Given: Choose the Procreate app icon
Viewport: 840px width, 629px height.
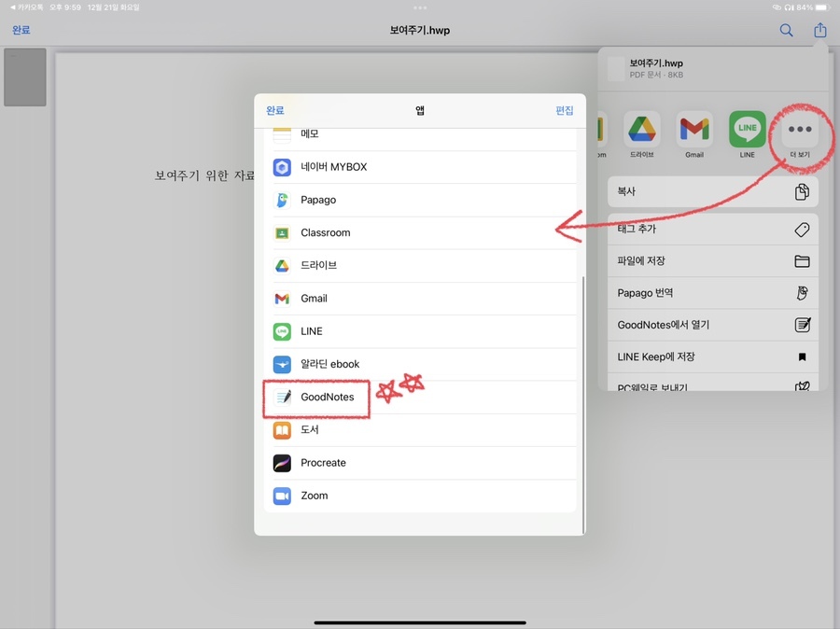Looking at the screenshot, I should click(282, 463).
